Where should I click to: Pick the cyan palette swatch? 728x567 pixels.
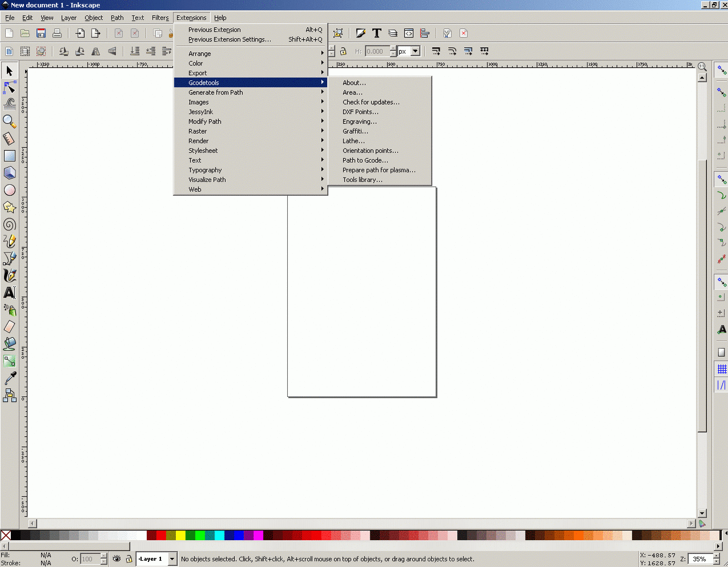click(220, 535)
